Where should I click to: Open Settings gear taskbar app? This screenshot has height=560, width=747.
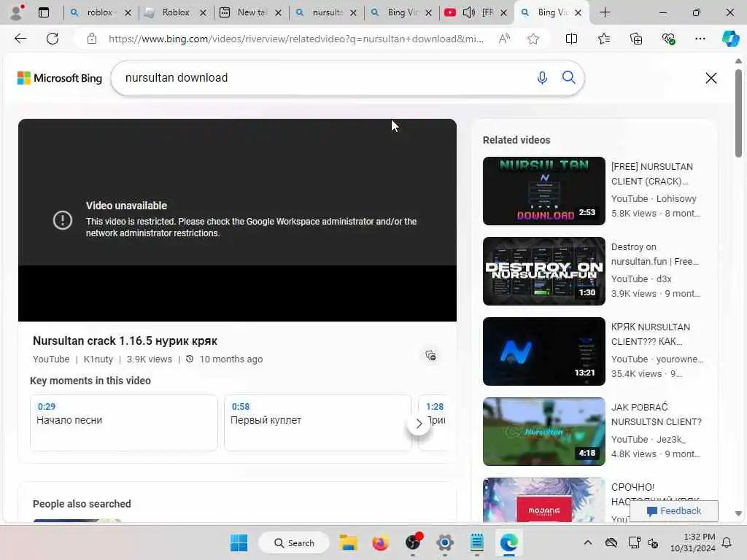click(444, 542)
